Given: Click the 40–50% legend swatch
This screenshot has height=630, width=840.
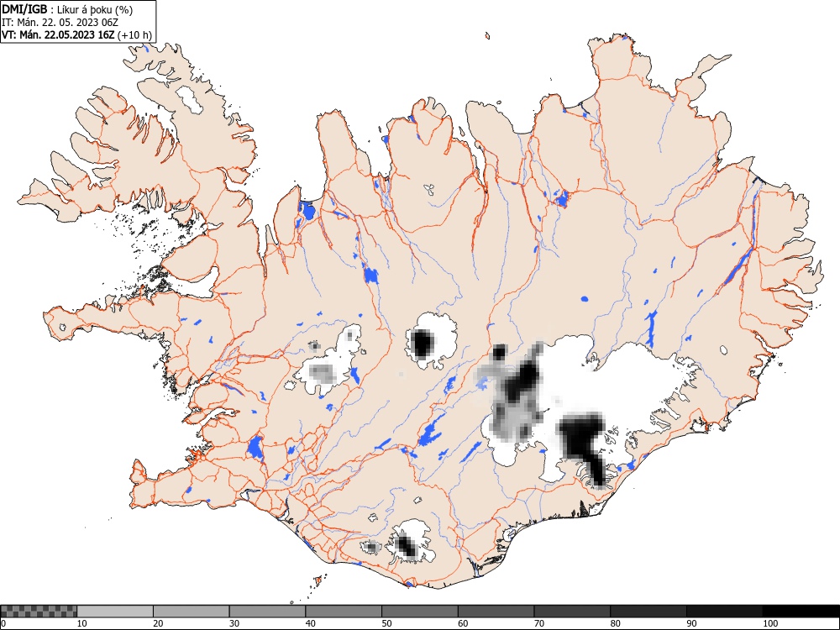Looking at the screenshot, I should (x=344, y=612).
